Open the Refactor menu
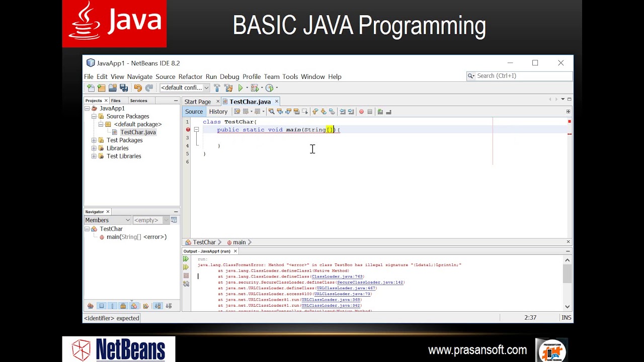Image resolution: width=644 pixels, height=362 pixels. point(190,76)
